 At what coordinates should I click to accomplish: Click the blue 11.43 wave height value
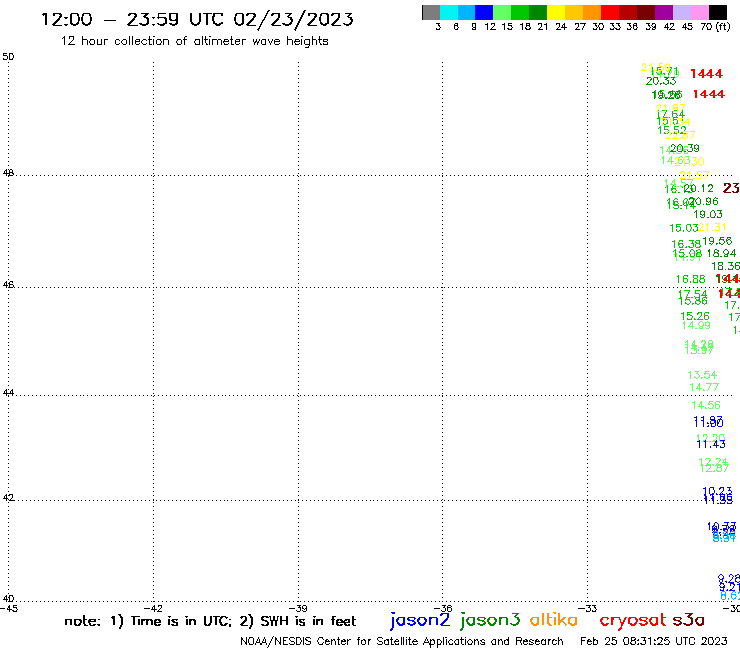[x=711, y=444]
